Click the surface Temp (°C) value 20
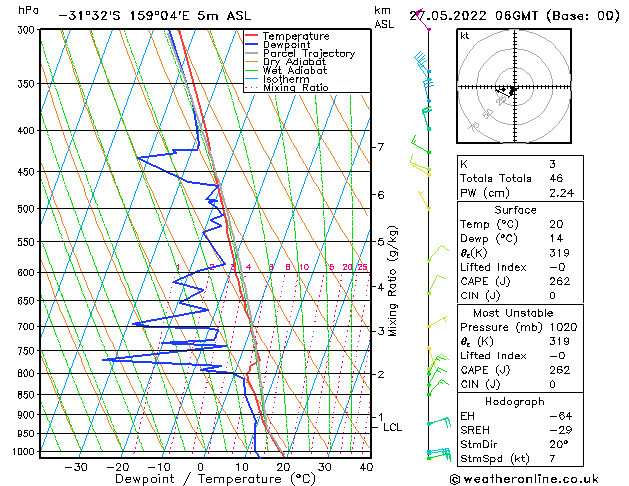The height and width of the screenshot is (486, 629). [556, 224]
